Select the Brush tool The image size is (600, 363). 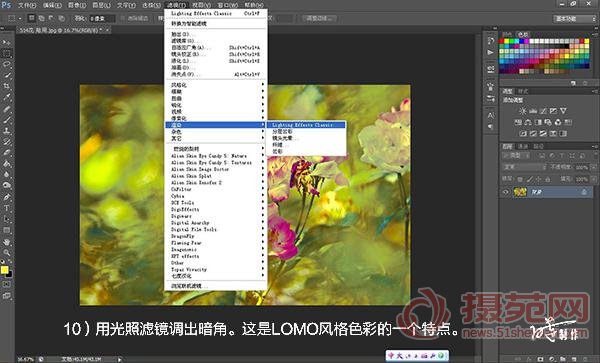coord(7,120)
